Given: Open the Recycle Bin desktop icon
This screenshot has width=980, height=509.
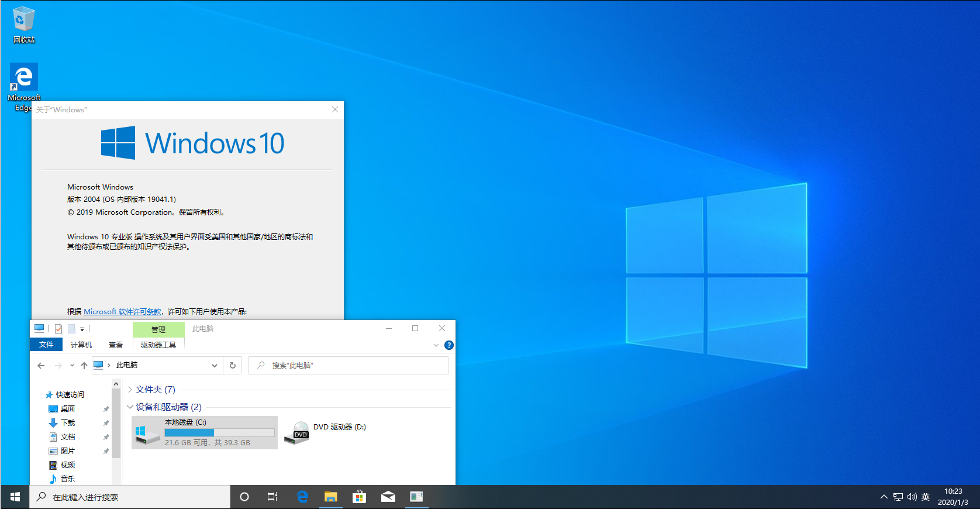Looking at the screenshot, I should (x=23, y=25).
